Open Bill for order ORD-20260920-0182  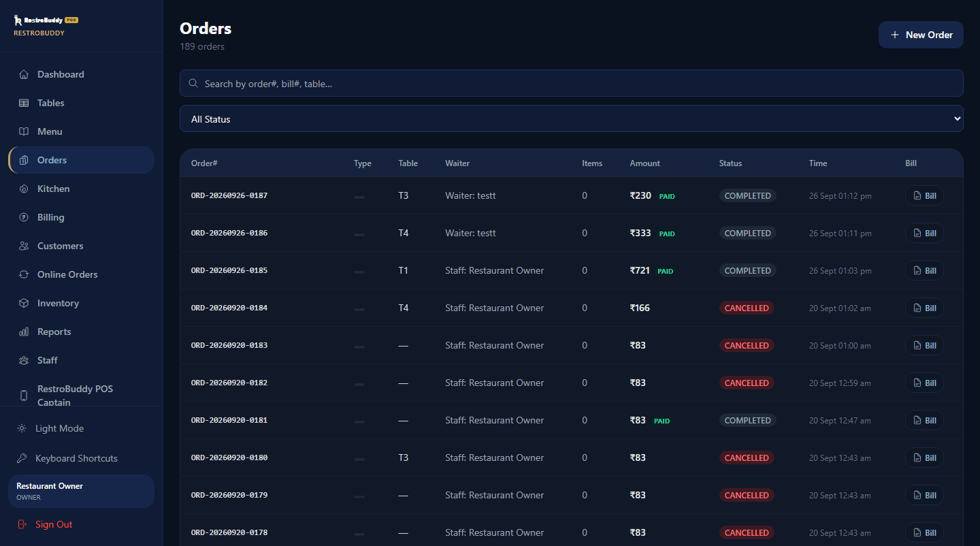coord(924,383)
